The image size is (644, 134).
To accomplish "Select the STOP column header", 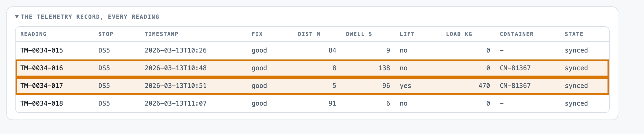I will tap(106, 34).
